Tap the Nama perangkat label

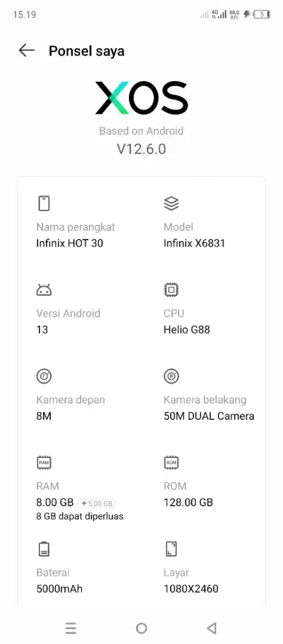pyautogui.click(x=75, y=227)
